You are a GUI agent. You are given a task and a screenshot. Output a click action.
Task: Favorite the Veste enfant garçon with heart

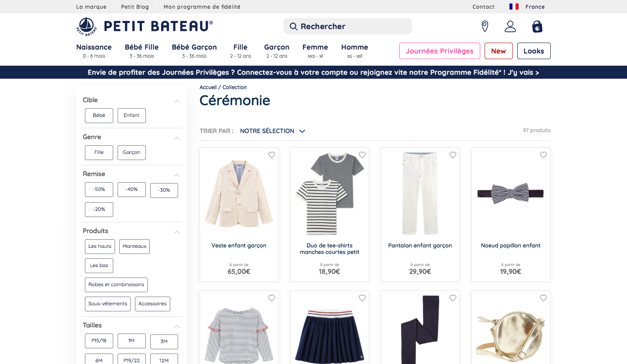272,155
